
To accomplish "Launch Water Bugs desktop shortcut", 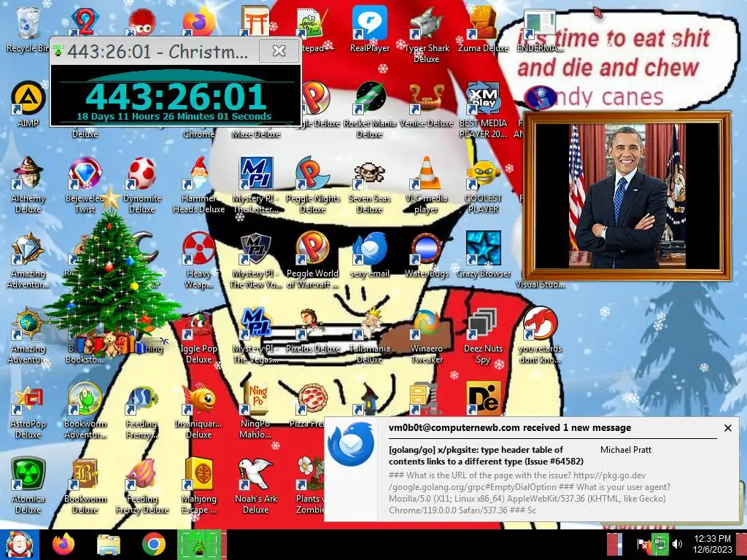I will coord(426,254).
